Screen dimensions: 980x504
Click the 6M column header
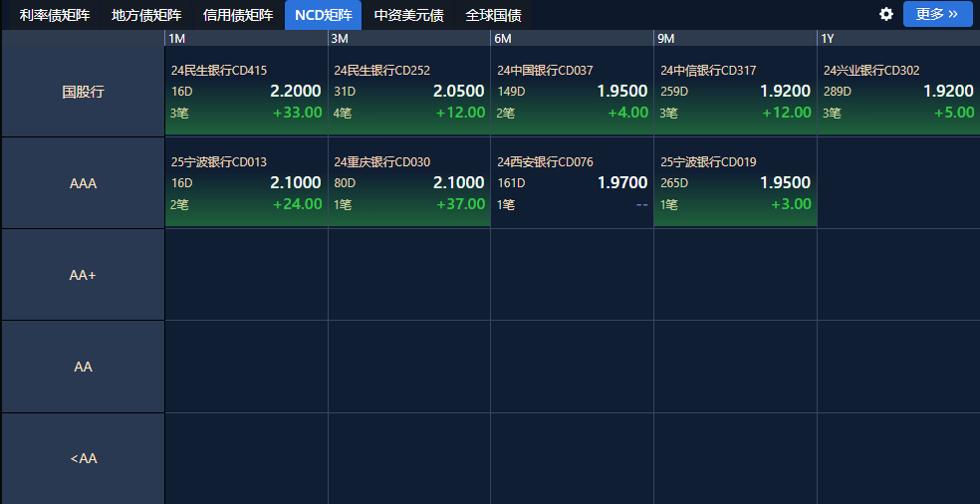(573, 38)
